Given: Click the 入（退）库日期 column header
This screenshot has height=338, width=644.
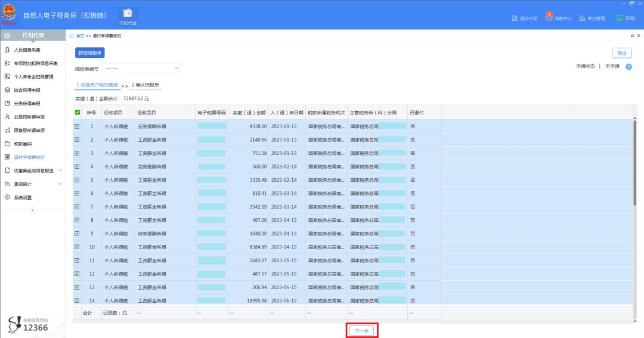Looking at the screenshot, I should [287, 113].
